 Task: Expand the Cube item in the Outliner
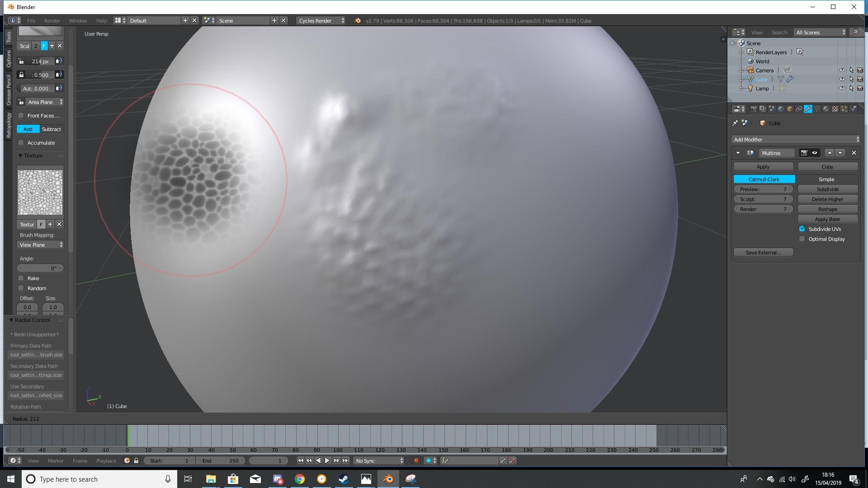coord(741,80)
